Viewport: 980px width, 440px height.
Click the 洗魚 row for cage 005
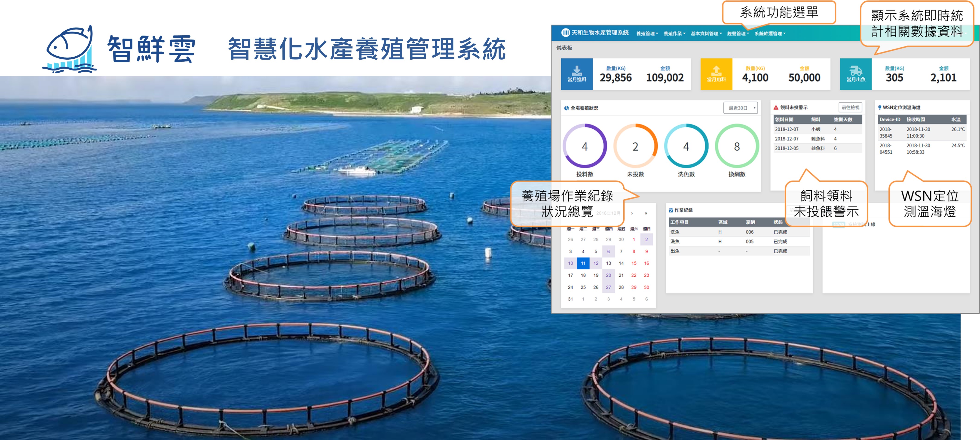click(739, 242)
